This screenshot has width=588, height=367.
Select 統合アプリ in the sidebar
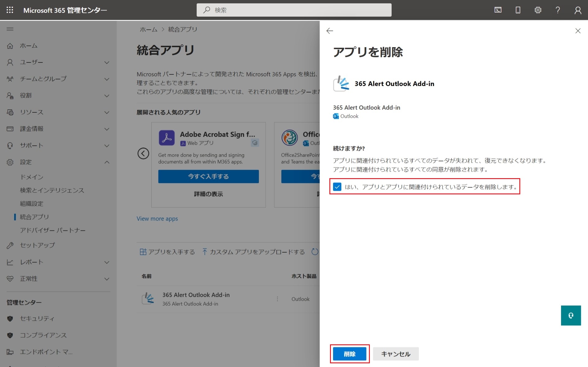pyautogui.click(x=34, y=217)
